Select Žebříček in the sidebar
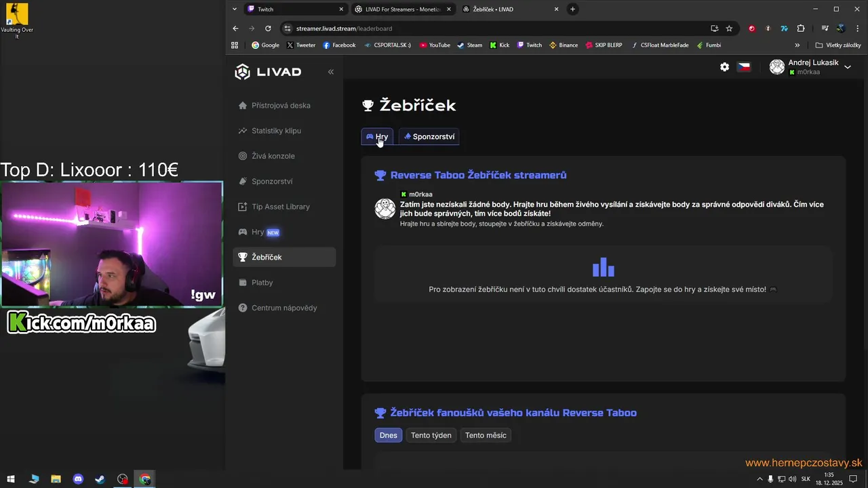 284,257
